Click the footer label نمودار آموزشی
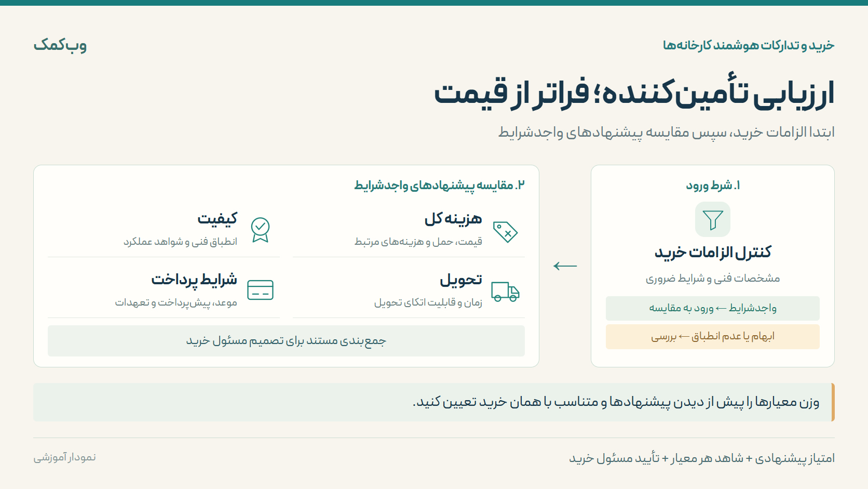 (x=65, y=457)
